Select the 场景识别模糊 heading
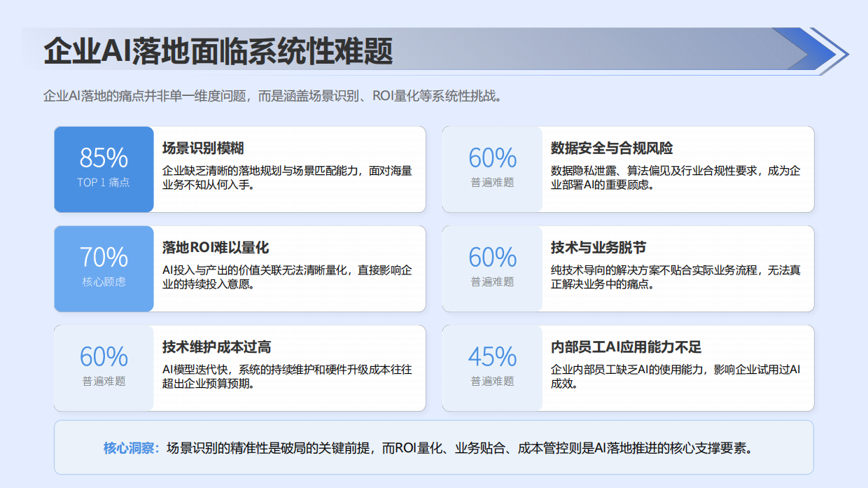 point(203,148)
